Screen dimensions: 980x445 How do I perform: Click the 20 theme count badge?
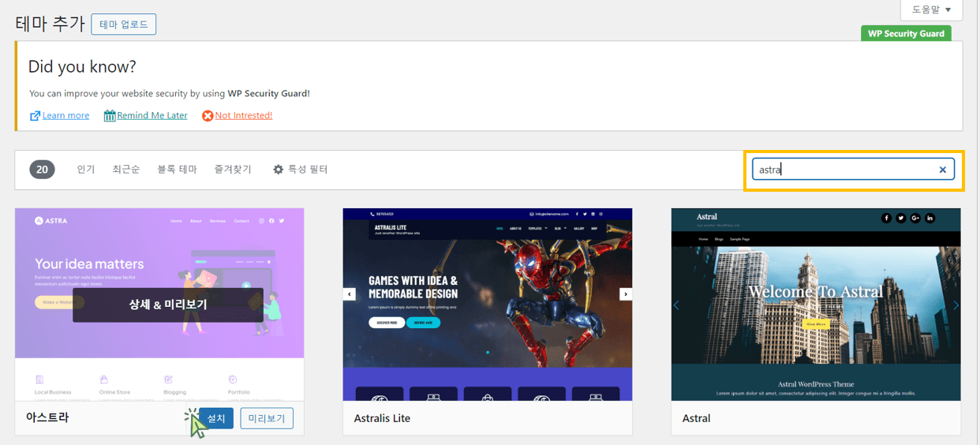tap(42, 170)
